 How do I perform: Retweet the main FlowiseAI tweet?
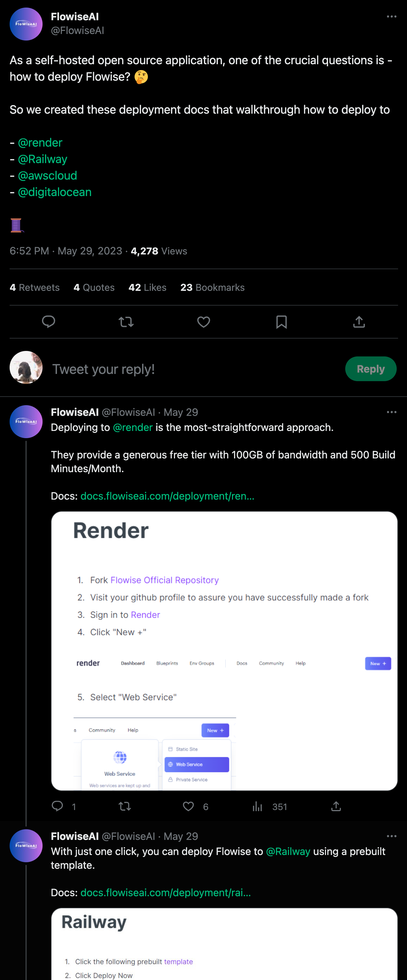[x=126, y=322]
